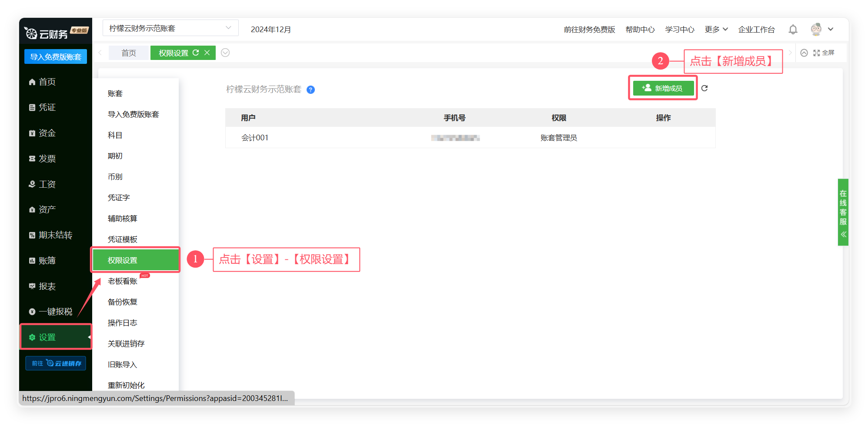Screen dimensions: 868x424
Task: Expand the 更多 dropdown menu
Action: tap(716, 30)
